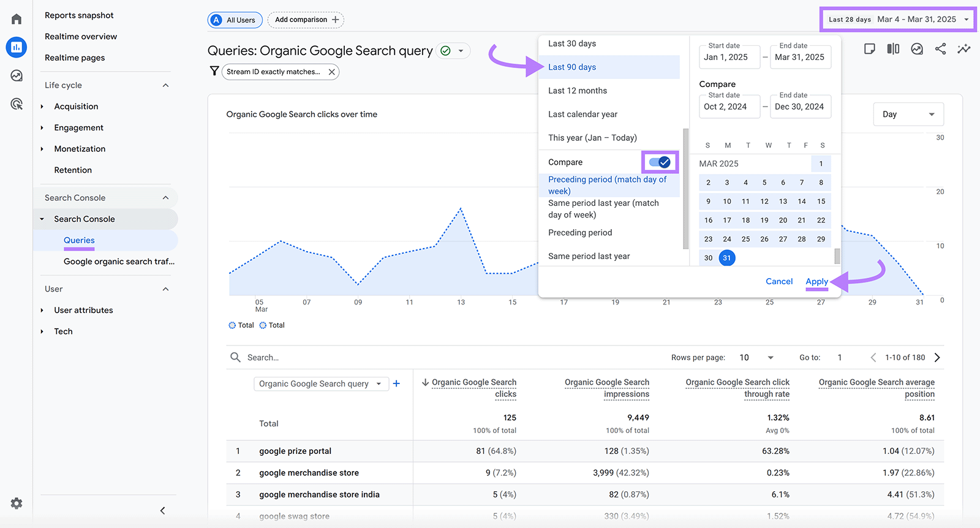Collapse the Search Console section header
Screen dimensions: 980x528
(x=165, y=198)
